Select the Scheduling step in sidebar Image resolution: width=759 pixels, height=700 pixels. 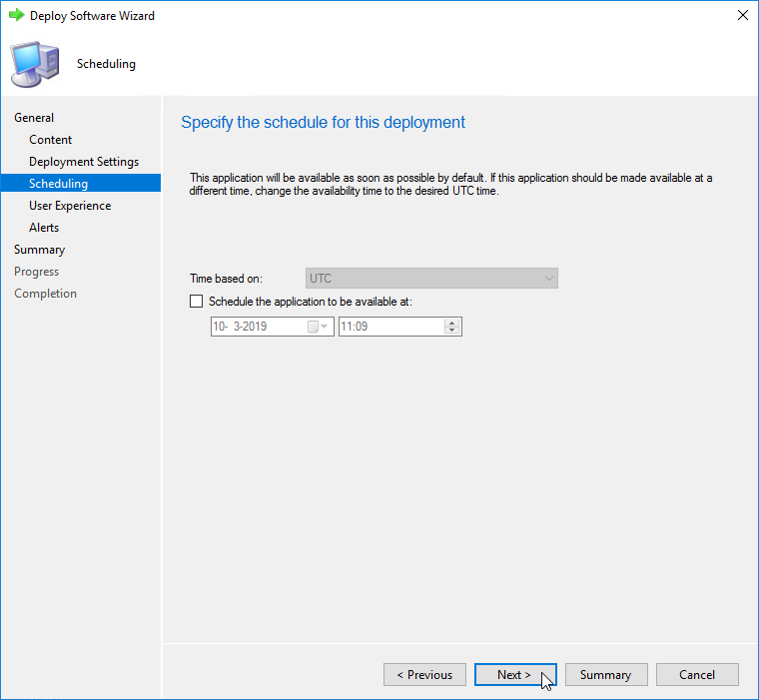point(58,184)
